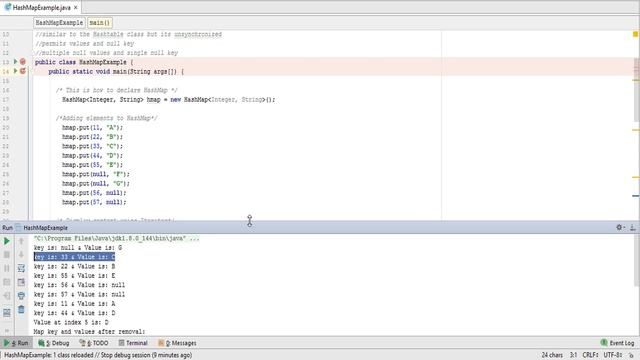Open the Debug tool window tab
This screenshot has width=640, height=360.
point(54,343)
